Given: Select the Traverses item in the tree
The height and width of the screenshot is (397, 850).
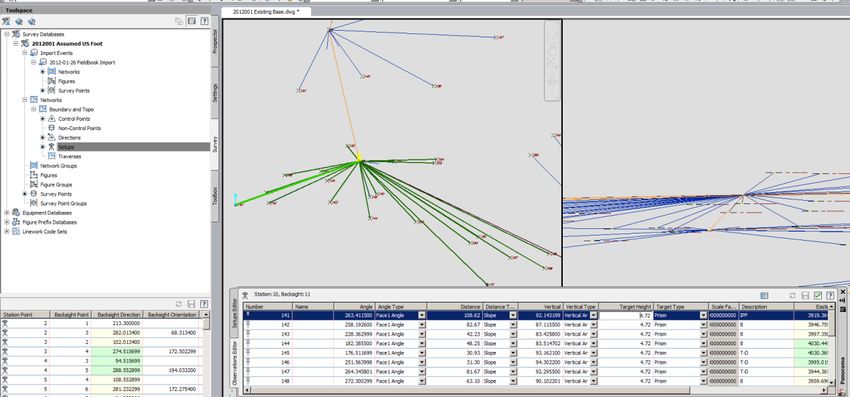Looking at the screenshot, I should 69,156.
